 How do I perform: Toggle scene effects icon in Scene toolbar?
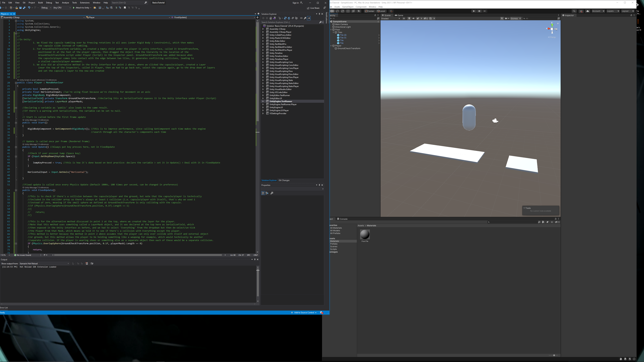pyautogui.click(x=418, y=18)
